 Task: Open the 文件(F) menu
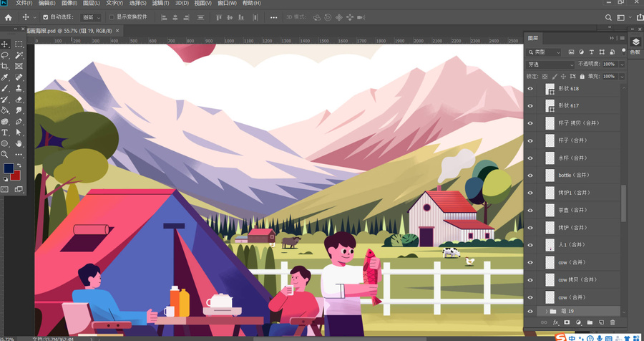click(24, 3)
